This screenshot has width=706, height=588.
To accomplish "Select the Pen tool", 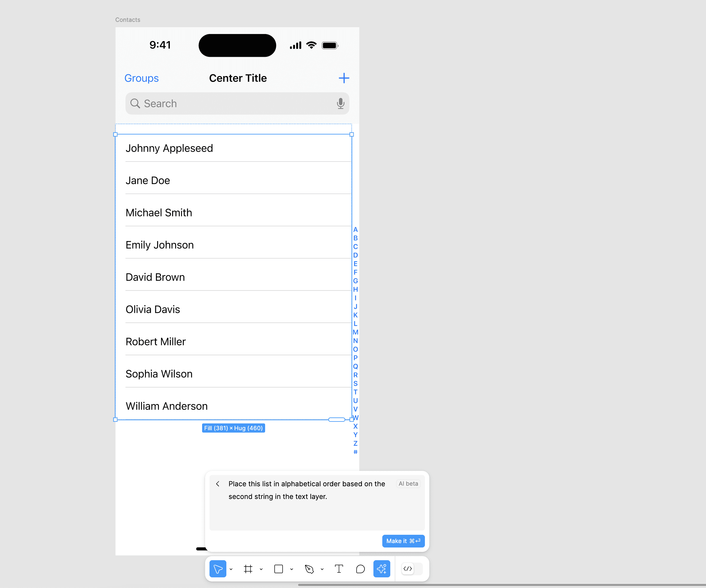I will pos(309,569).
